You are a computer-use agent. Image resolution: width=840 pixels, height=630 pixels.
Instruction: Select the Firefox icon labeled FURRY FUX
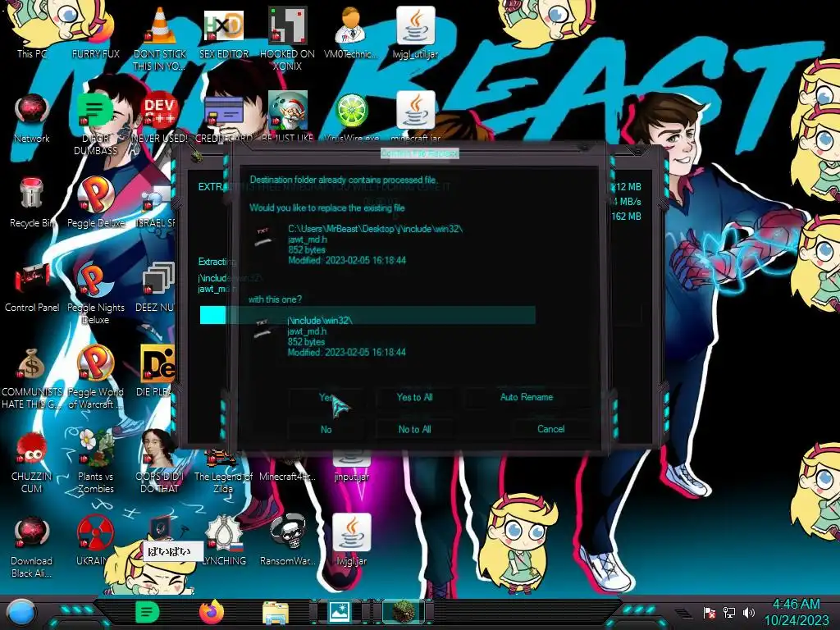[x=95, y=33]
